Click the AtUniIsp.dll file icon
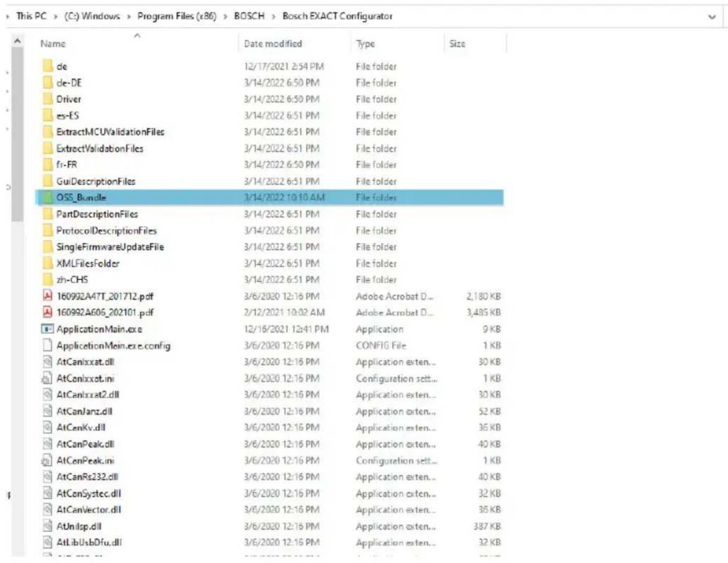 (48, 526)
